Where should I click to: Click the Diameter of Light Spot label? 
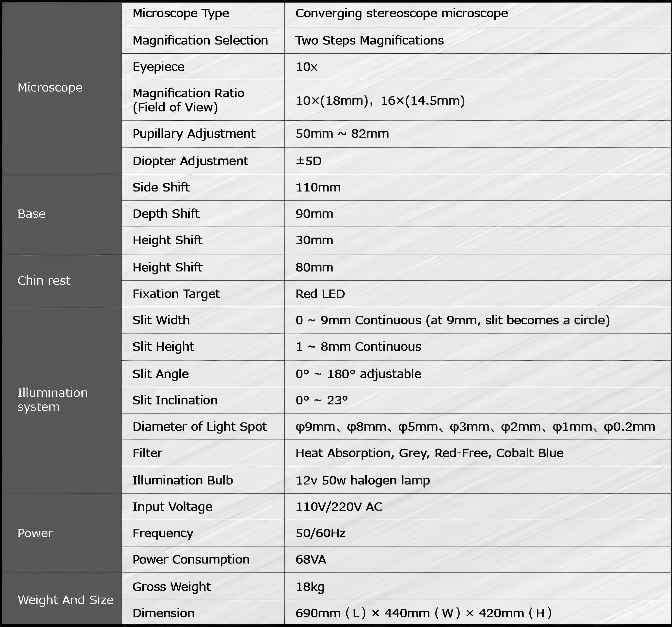pos(199,427)
